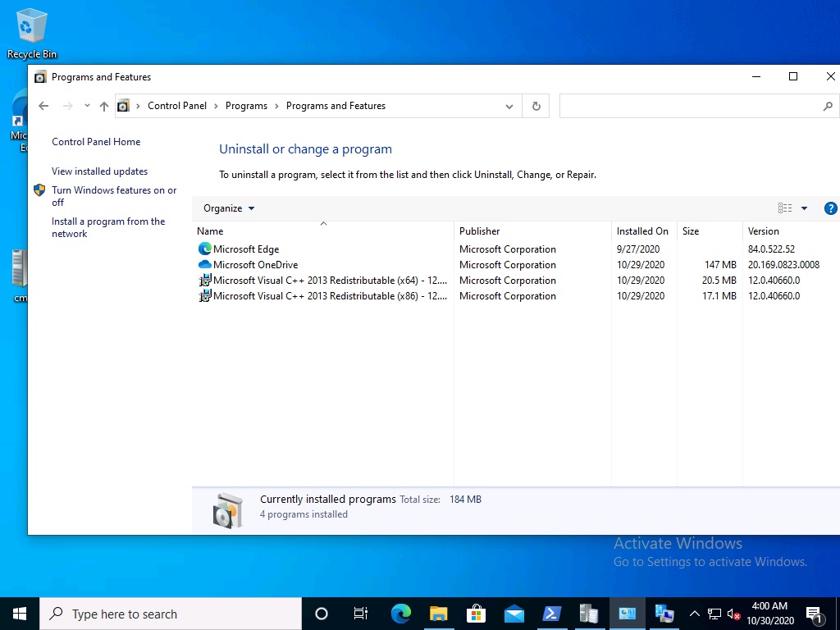
Task: Click Install a program from the network
Action: click(x=108, y=228)
